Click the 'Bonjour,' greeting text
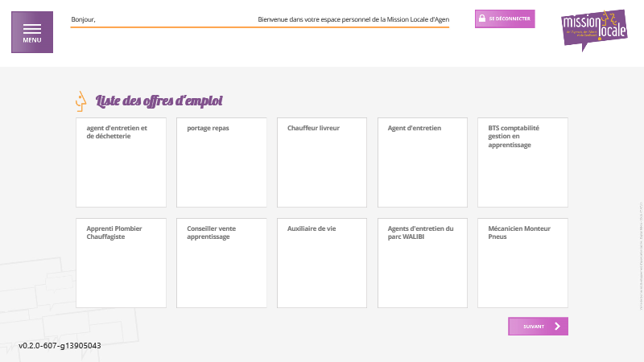Screen dimensions: 644x362 point(83,19)
